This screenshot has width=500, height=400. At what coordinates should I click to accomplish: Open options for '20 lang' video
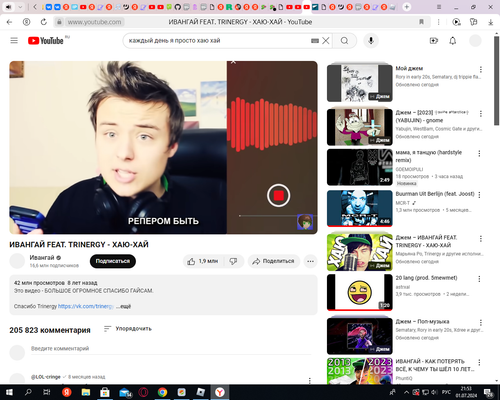pyautogui.click(x=479, y=279)
